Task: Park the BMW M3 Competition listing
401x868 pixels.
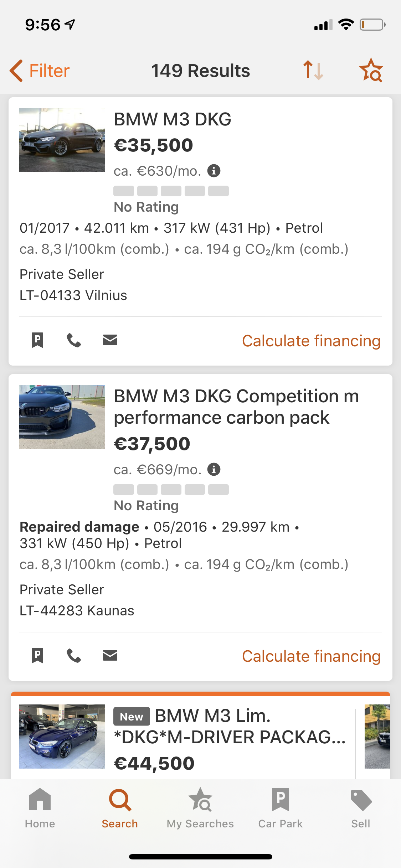Action: (37, 656)
